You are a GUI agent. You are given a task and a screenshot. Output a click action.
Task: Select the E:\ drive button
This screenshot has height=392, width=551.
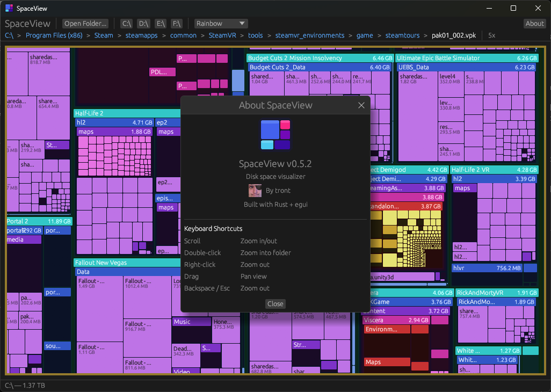pyautogui.click(x=160, y=23)
